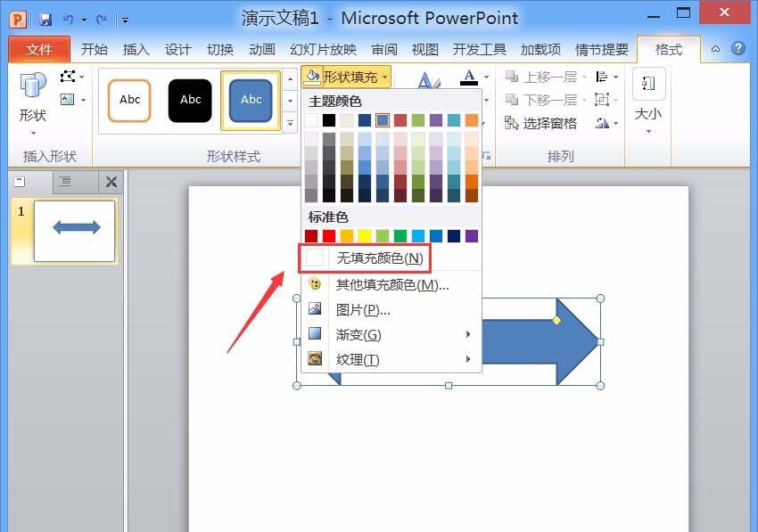This screenshot has height=532, width=758.
Task: Click the 其他填充颜色 icon
Action: (x=315, y=283)
